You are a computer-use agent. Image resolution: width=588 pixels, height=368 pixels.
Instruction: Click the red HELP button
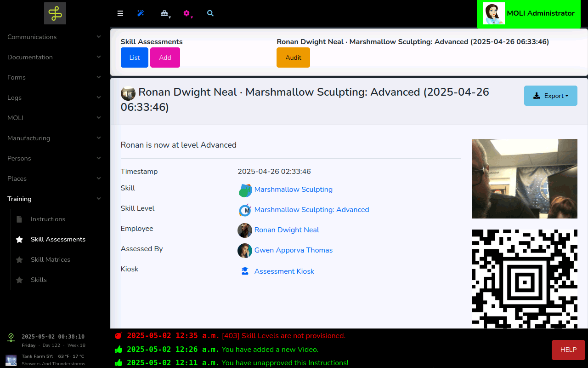coord(568,350)
